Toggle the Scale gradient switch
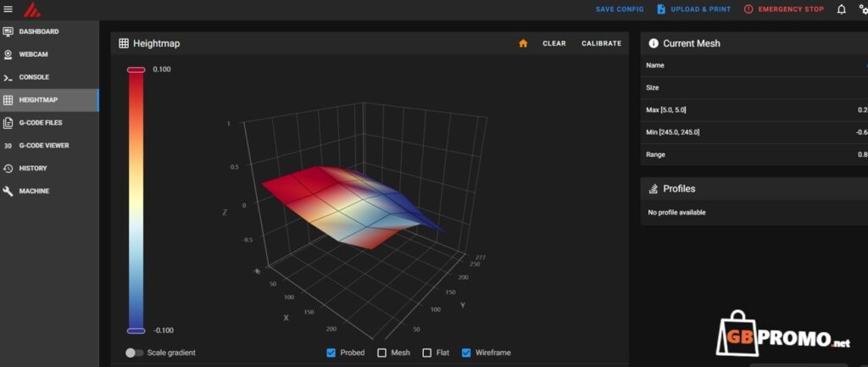This screenshot has height=367, width=868. [134, 353]
